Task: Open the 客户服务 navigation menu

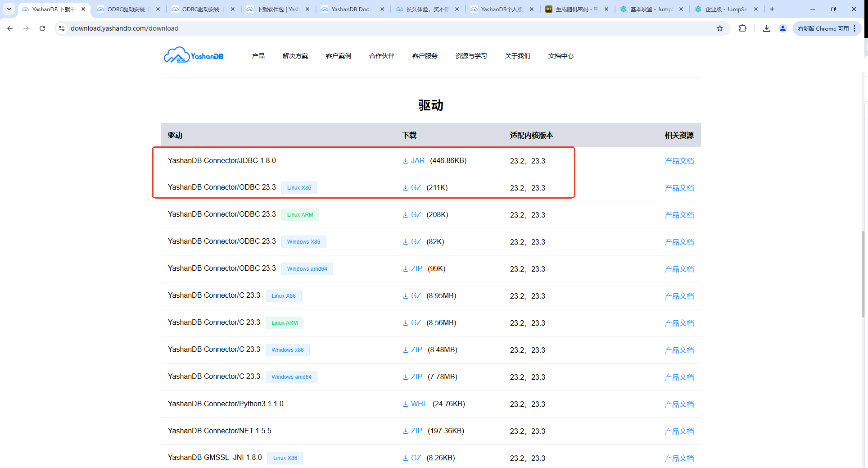Action: 425,56
